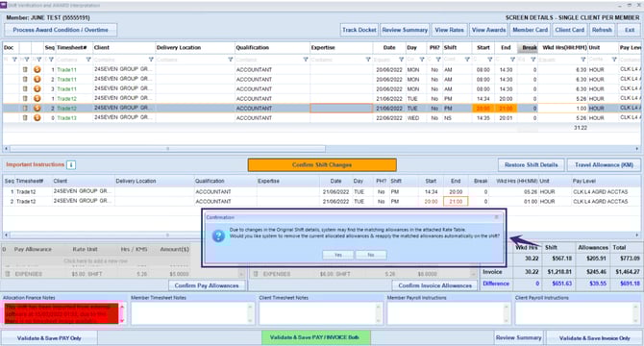
Task: Open Important Instructions info icon
Action: click(70, 164)
